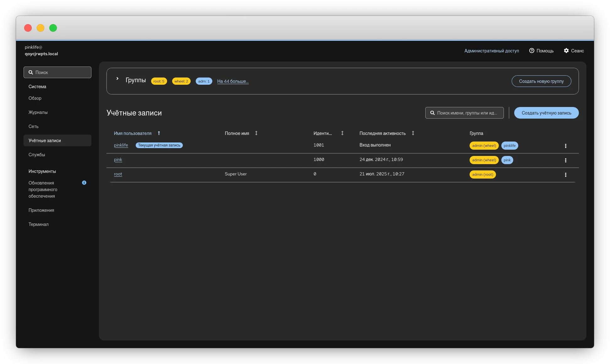Open kebab menu for pink account
The image size is (610, 364).
565,160
